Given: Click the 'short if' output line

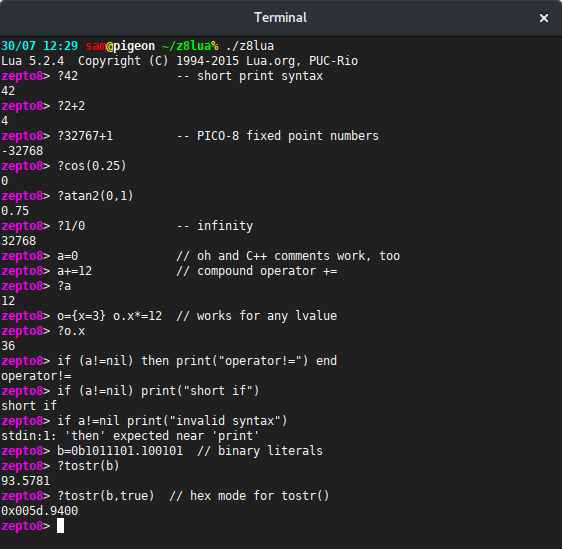Looking at the screenshot, I should pos(29,406).
